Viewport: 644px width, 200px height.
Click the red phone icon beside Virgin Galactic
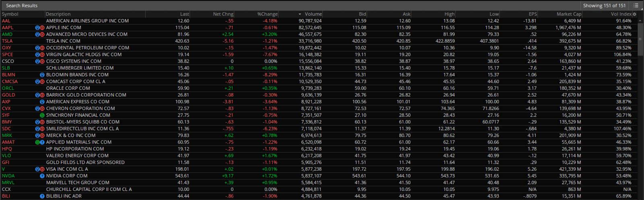pyautogui.click(x=42, y=55)
